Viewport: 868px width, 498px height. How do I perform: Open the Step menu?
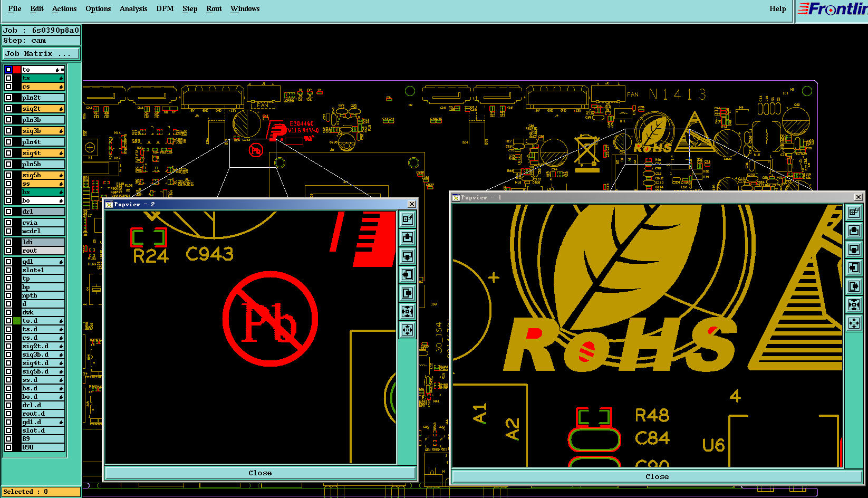tap(190, 9)
